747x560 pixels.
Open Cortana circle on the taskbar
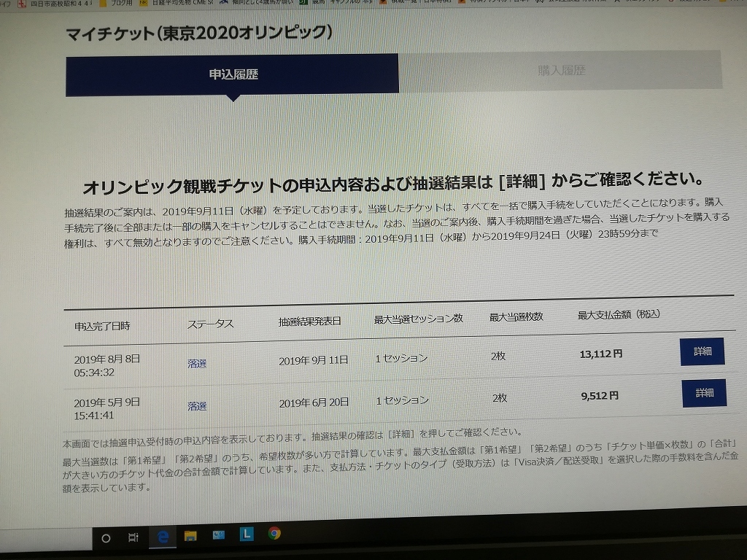[107, 538]
